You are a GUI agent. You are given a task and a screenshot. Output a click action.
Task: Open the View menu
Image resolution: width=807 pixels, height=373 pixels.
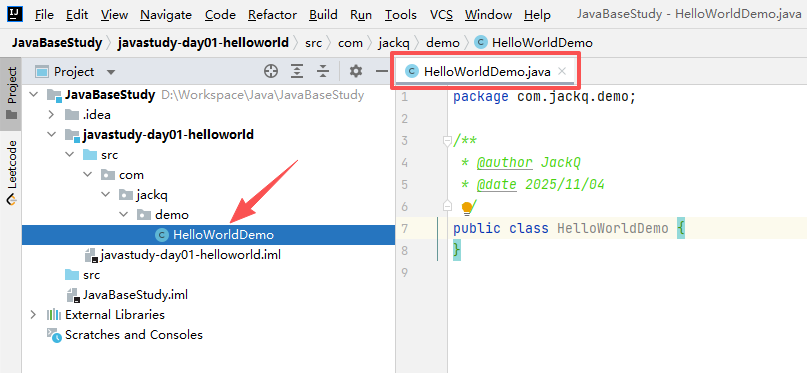click(114, 15)
